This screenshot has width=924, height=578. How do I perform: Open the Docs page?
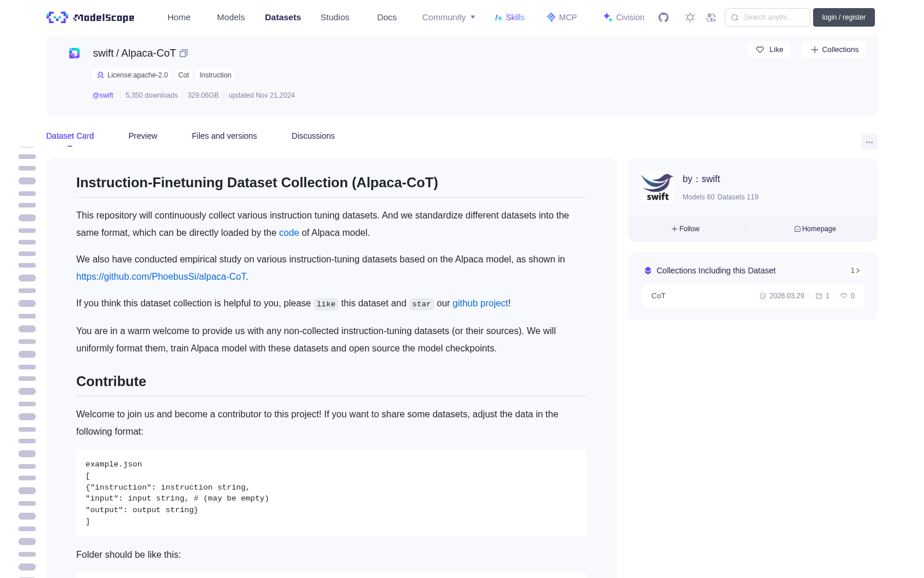[x=387, y=17]
